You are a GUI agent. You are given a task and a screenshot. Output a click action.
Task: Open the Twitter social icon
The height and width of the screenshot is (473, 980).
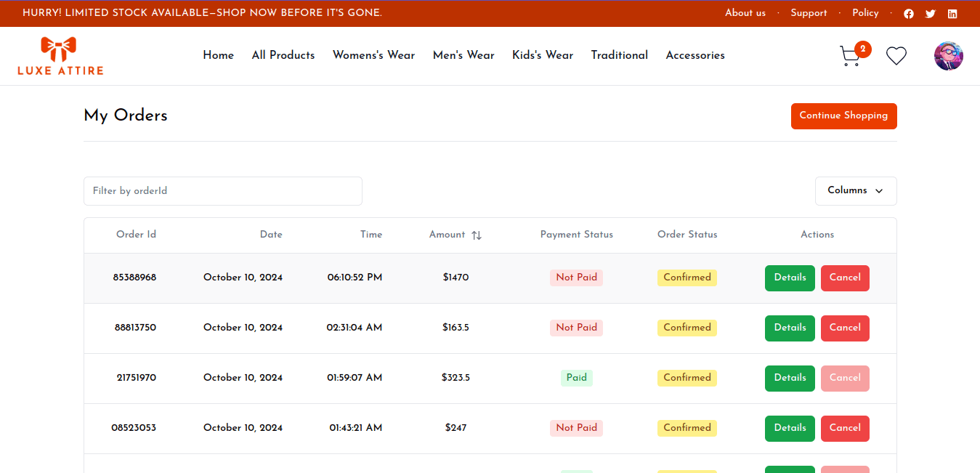(x=931, y=14)
